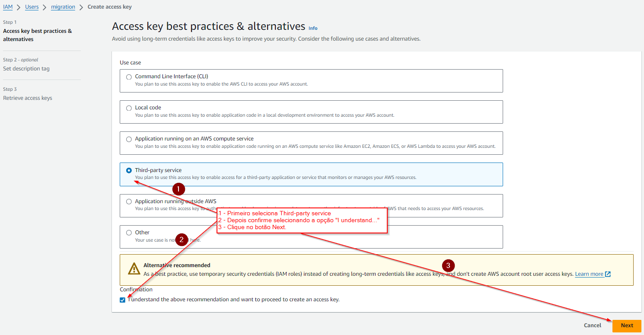The width and height of the screenshot is (644, 335).
Task: Go to the IAM breadcrumb link
Action: point(8,7)
